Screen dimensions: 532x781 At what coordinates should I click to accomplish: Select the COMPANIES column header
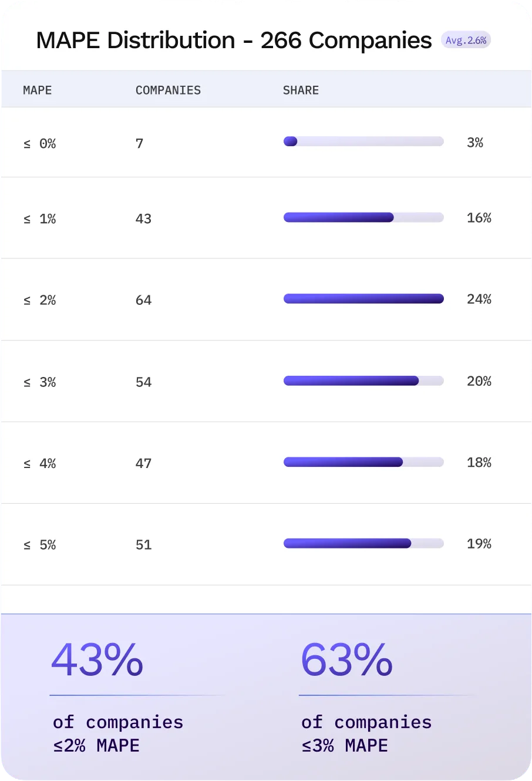tap(168, 90)
